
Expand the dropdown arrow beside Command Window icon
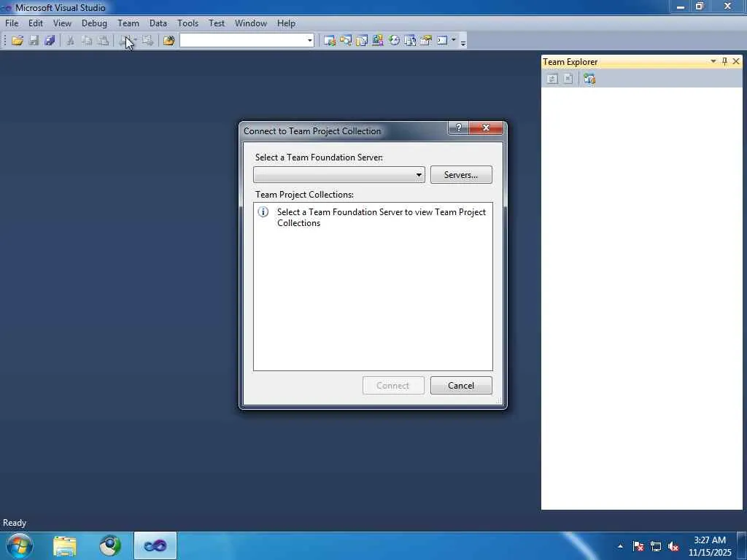coord(454,40)
